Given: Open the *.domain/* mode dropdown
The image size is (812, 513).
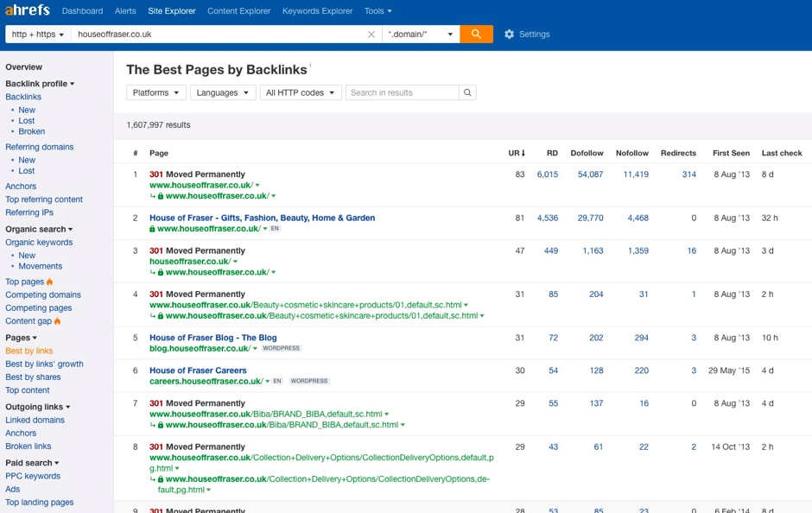Looking at the screenshot, I should coord(421,35).
